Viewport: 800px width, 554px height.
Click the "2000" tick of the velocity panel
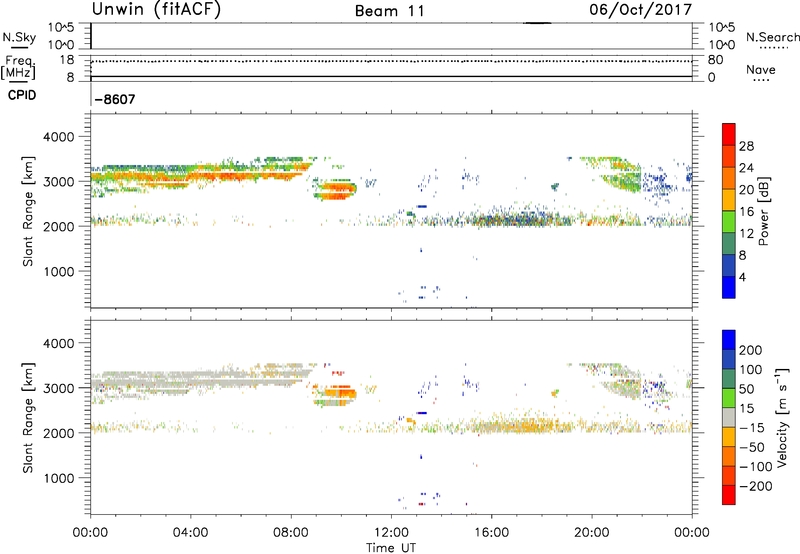[59, 433]
